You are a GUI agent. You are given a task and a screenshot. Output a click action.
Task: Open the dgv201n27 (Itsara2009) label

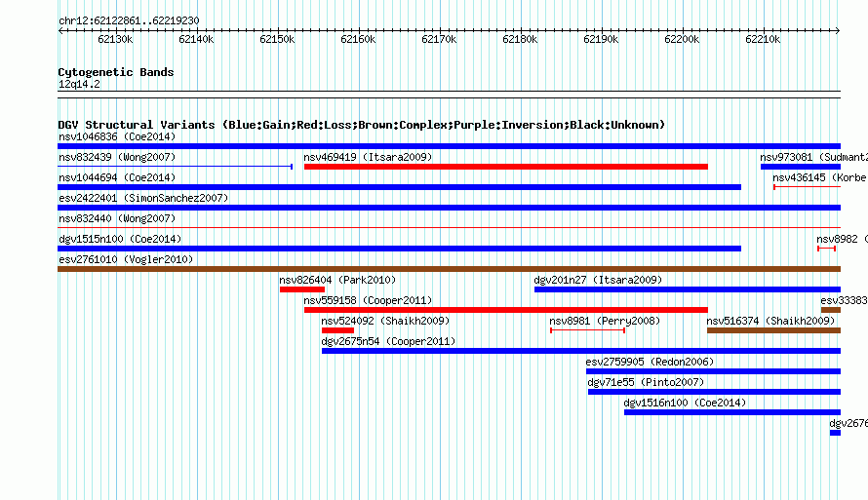[598, 280]
